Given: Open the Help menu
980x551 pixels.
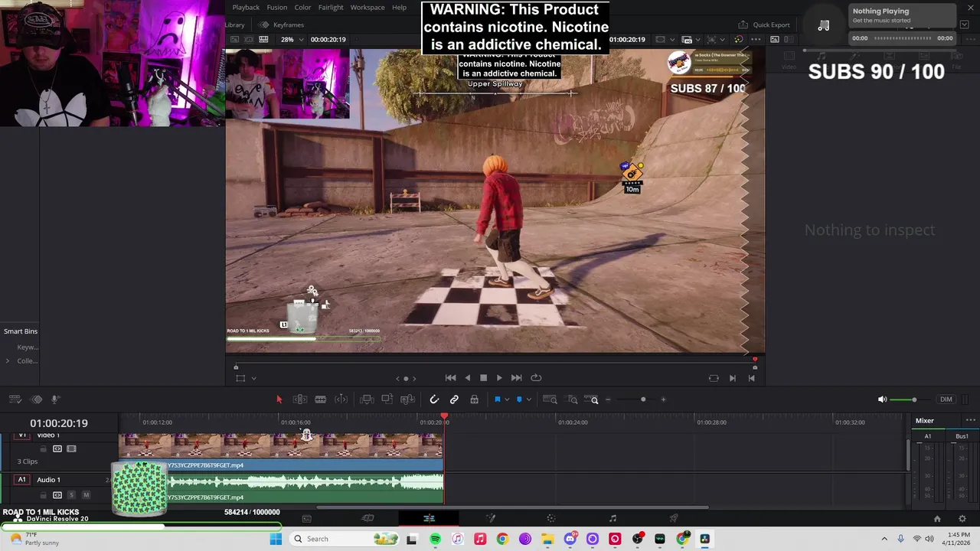Looking at the screenshot, I should point(399,7).
